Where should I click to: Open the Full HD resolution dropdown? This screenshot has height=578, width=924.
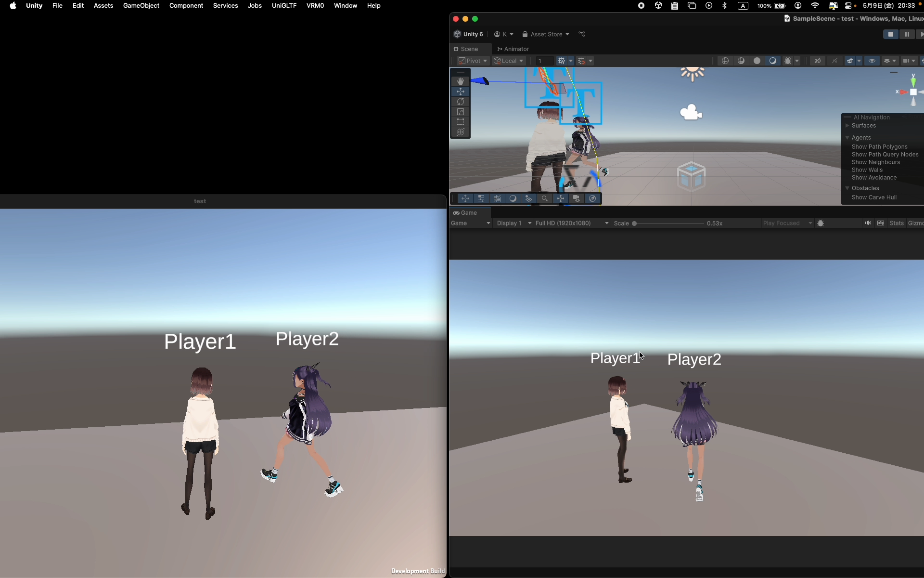coord(572,223)
